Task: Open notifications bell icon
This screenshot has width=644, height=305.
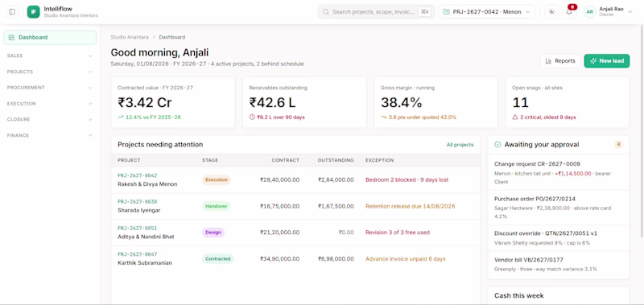Action: pos(569,12)
